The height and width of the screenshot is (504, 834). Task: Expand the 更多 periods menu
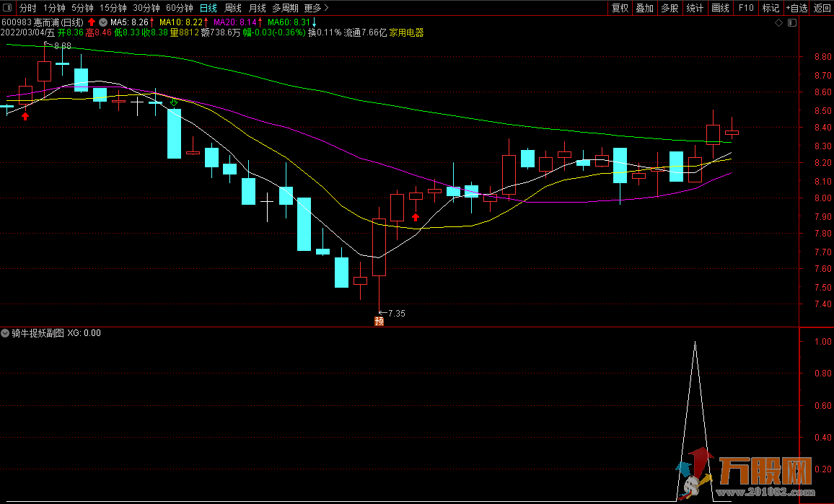(316, 8)
